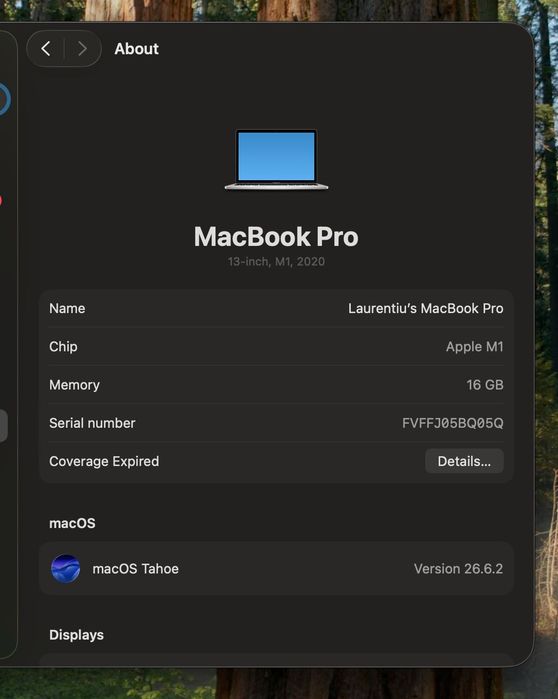Click Version 26.6.2 text

pyautogui.click(x=458, y=569)
